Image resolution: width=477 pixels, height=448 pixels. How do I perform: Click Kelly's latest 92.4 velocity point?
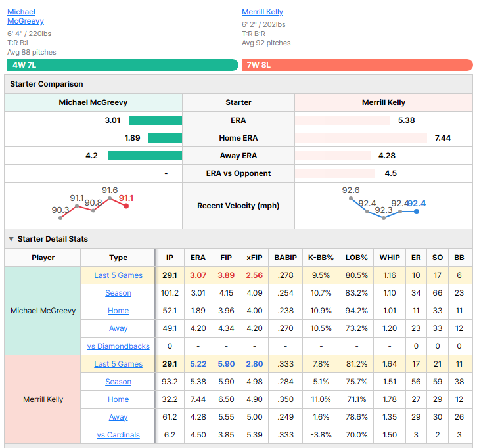tap(417, 212)
